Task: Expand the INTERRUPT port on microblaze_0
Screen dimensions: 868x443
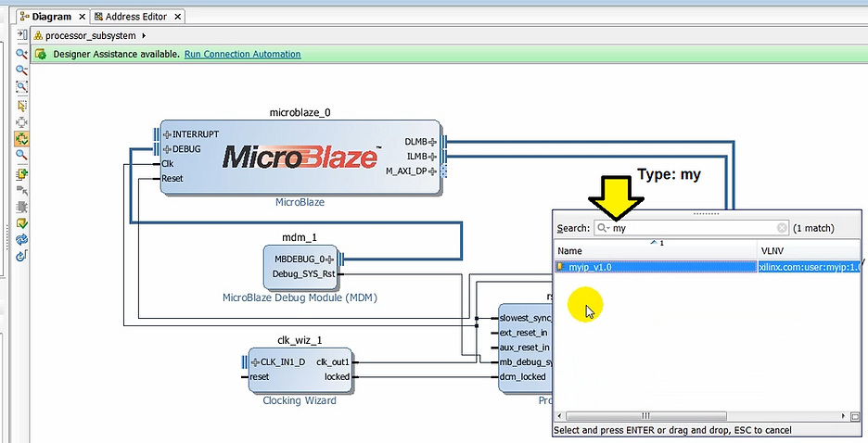Action: point(168,134)
